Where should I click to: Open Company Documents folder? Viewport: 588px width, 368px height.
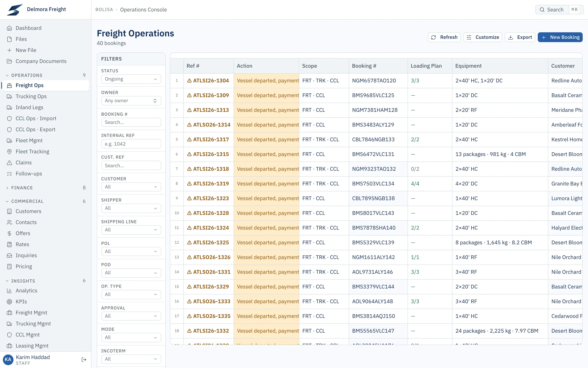pos(46,61)
